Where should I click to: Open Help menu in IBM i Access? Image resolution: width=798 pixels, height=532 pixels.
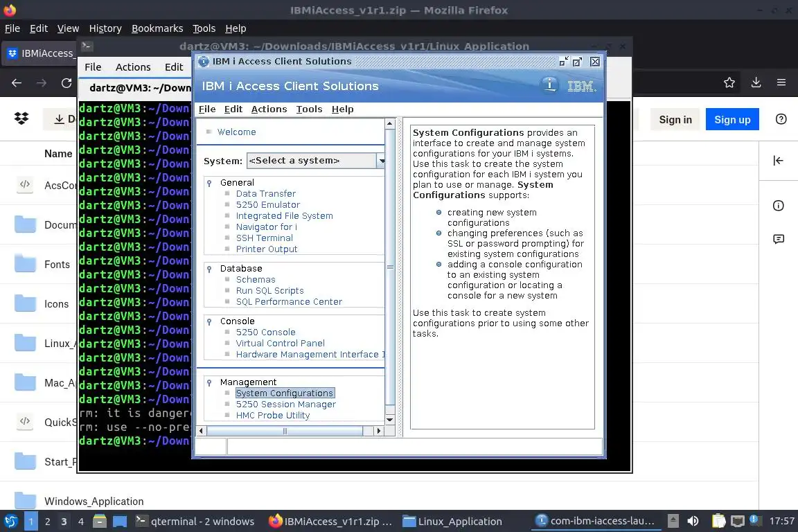(342, 109)
